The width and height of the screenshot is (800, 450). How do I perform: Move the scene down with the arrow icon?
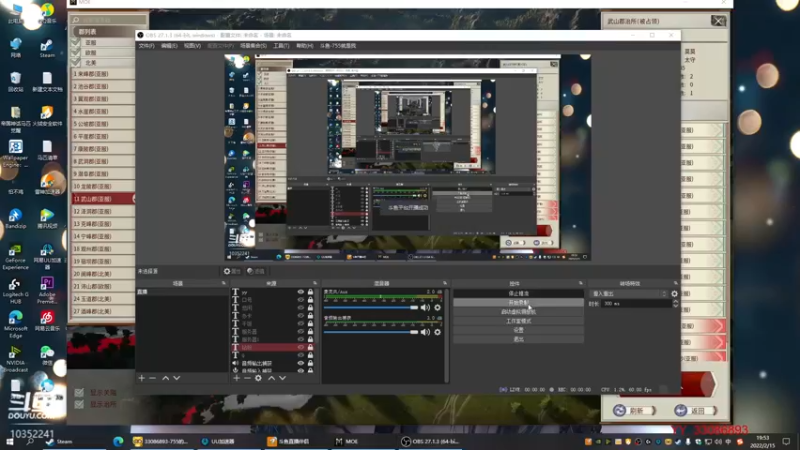177,378
